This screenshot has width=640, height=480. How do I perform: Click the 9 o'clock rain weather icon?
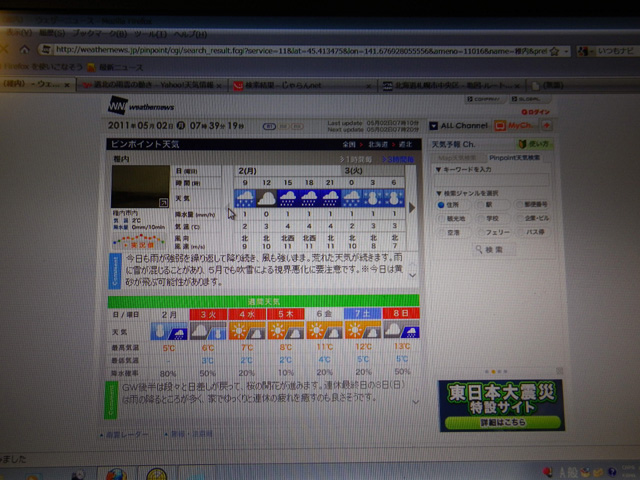point(244,199)
